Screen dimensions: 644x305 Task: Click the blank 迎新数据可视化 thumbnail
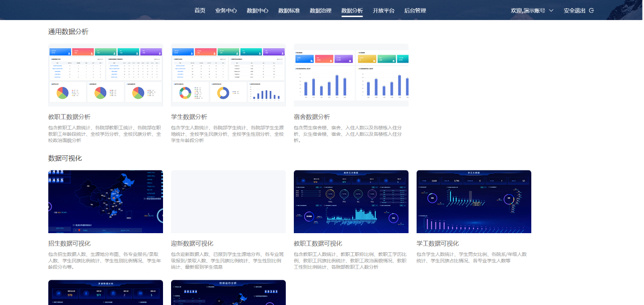click(228, 201)
